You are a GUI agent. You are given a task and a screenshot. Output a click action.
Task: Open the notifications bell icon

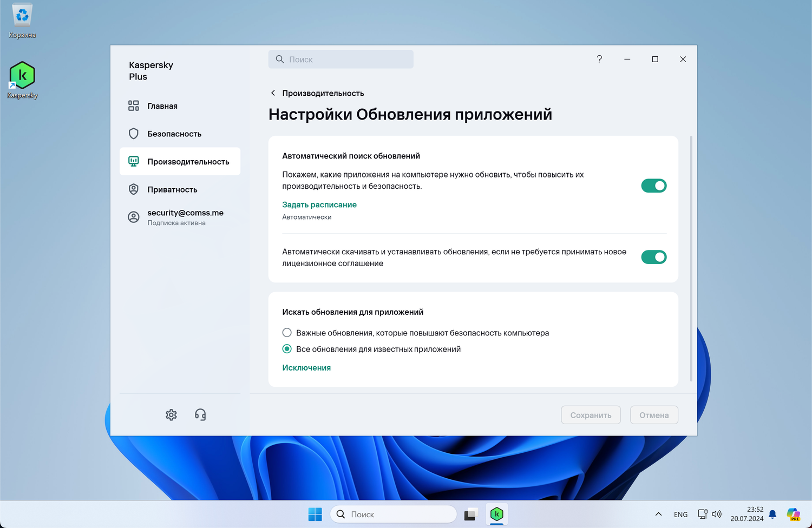(772, 514)
